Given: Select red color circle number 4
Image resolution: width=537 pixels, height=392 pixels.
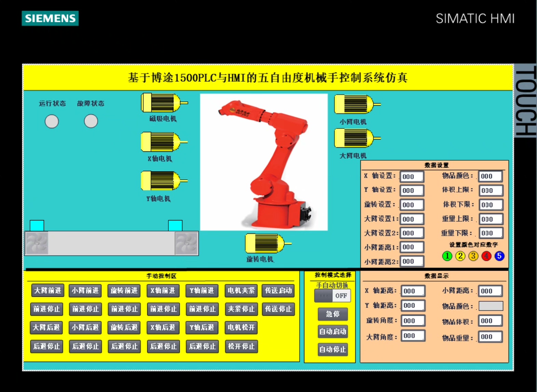Looking at the screenshot, I should (486, 256).
